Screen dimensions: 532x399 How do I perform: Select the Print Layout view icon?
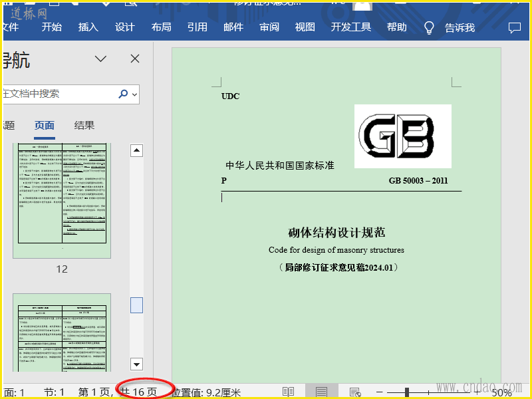pos(321,392)
